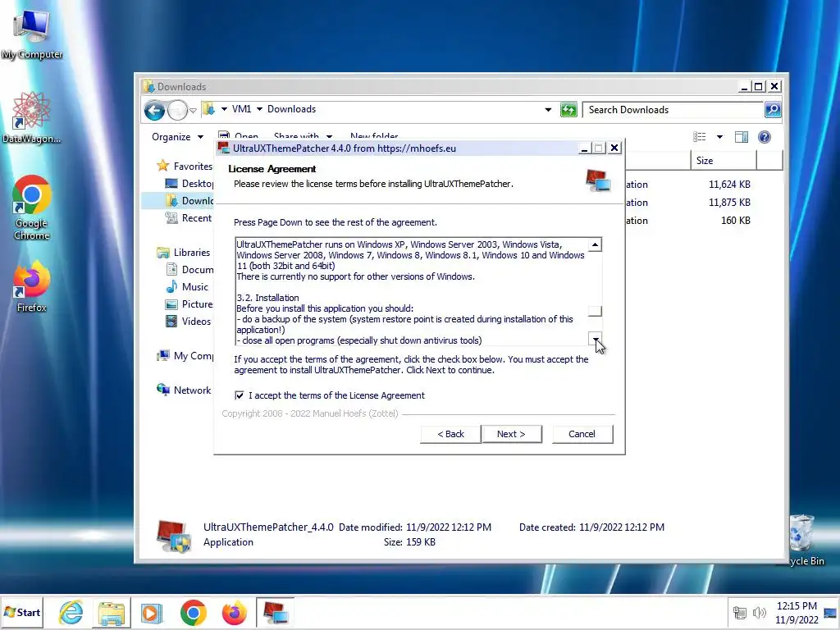840x630 pixels.
Task: Open Documents library
Action: (189, 269)
